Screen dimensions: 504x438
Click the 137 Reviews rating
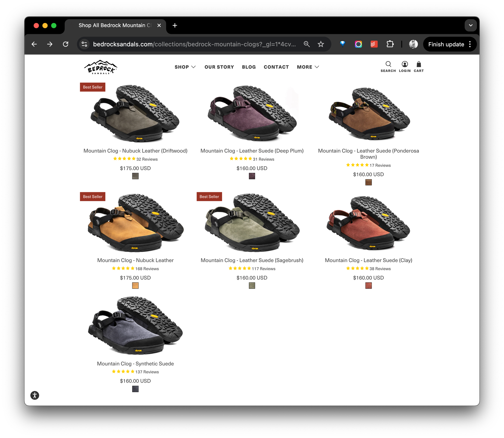point(135,372)
